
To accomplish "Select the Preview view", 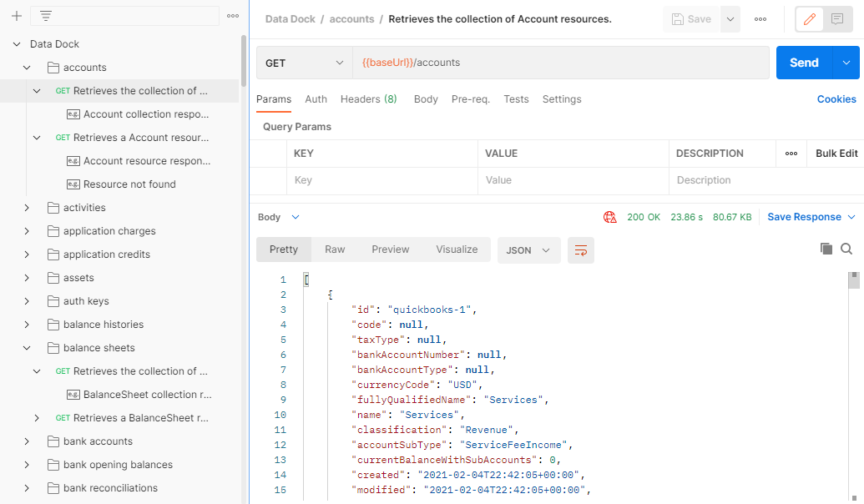I will click(390, 249).
